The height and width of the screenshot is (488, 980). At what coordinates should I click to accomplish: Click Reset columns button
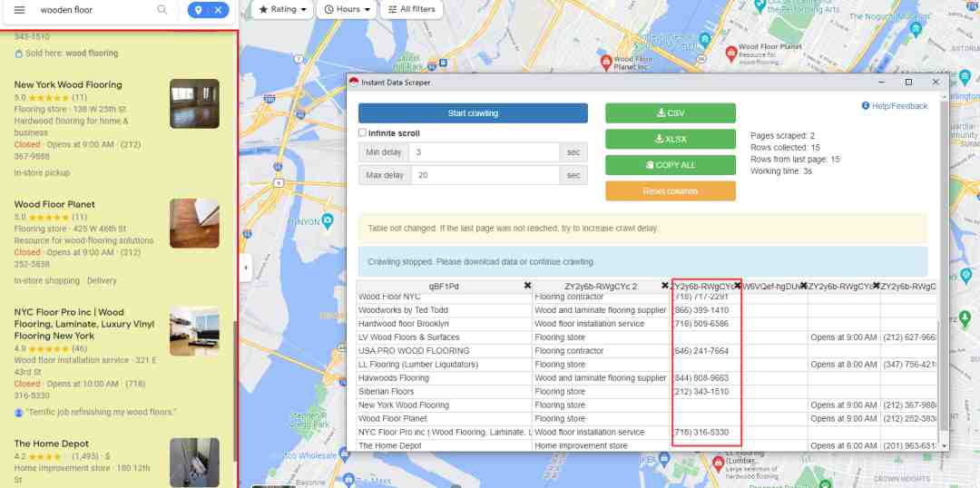671,191
